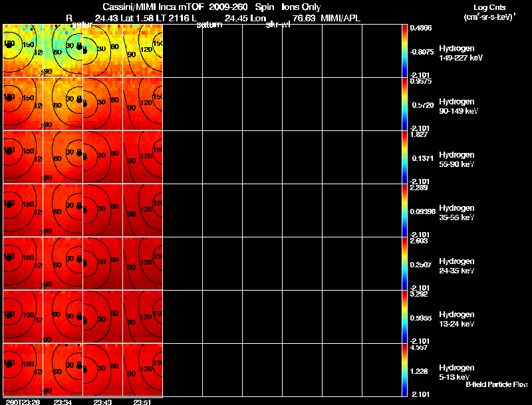Image resolution: width=532 pixels, height=405 pixels.
Task: Choose the 35-55 keV image at 23:43
Action: (x=102, y=210)
